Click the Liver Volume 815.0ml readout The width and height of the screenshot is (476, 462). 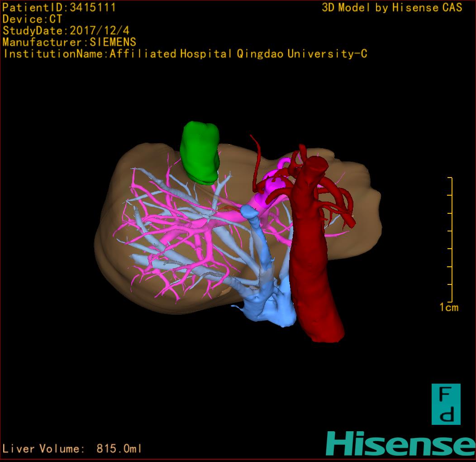click(72, 449)
